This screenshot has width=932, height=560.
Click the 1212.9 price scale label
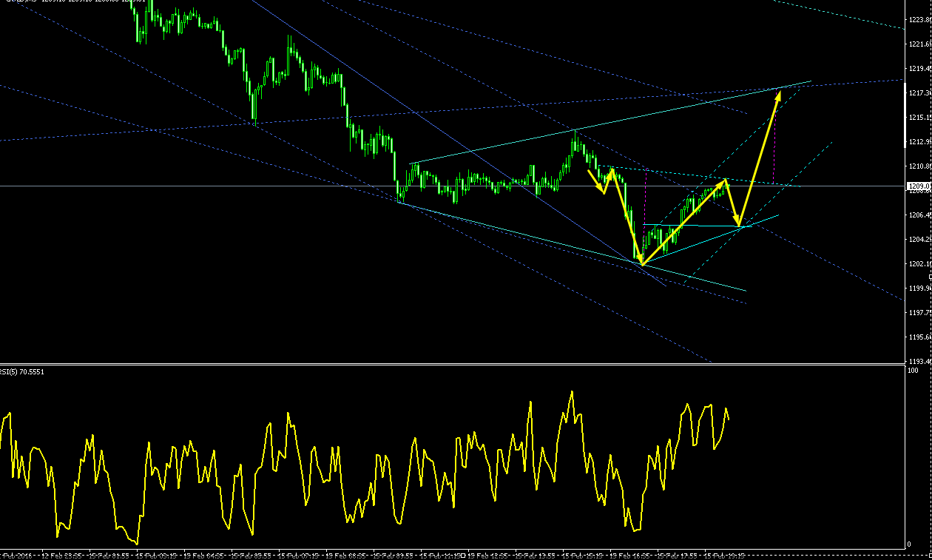[919, 142]
